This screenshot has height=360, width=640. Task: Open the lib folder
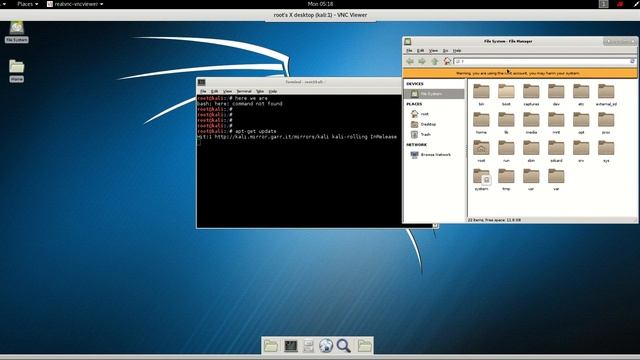click(506, 123)
